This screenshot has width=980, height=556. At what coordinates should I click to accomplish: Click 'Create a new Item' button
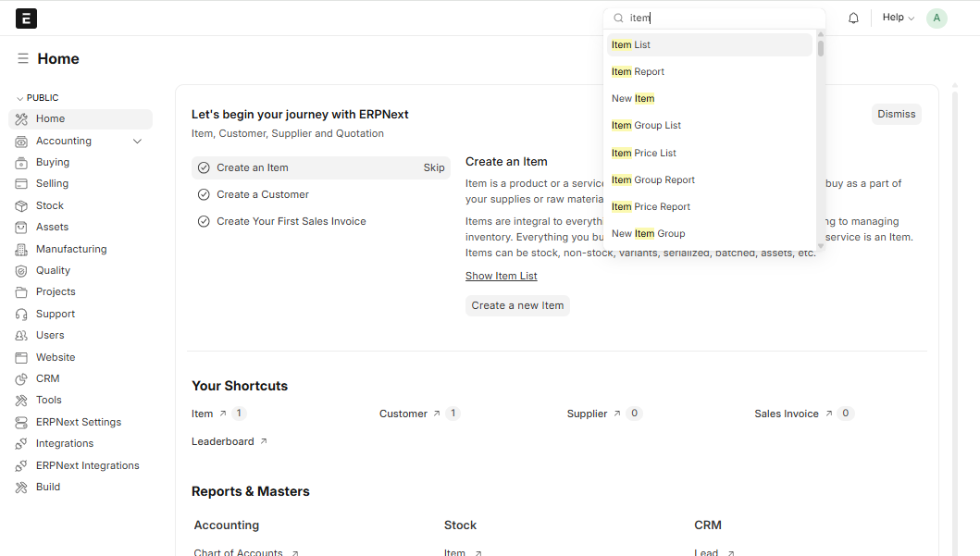pos(517,305)
